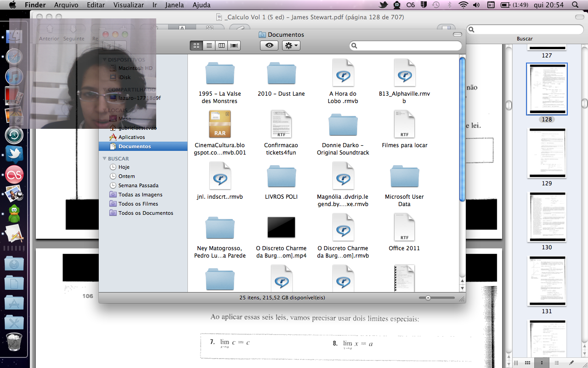This screenshot has width=588, height=368.
Task: Open the Ajuda menu
Action: 202,5
